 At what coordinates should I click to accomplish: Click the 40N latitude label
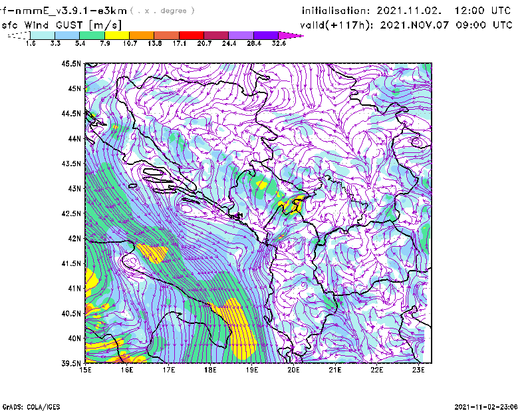pos(74,339)
